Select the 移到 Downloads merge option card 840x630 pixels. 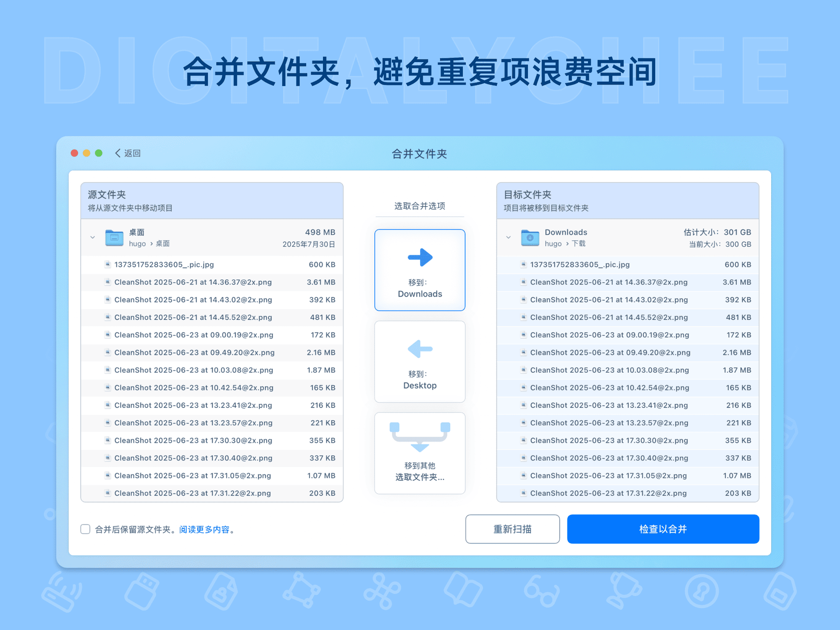point(419,270)
